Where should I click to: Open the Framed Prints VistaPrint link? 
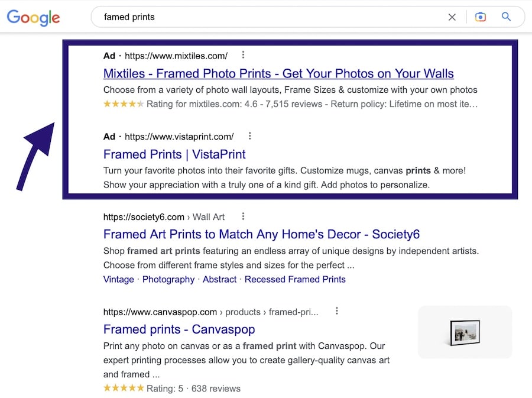[x=174, y=154]
